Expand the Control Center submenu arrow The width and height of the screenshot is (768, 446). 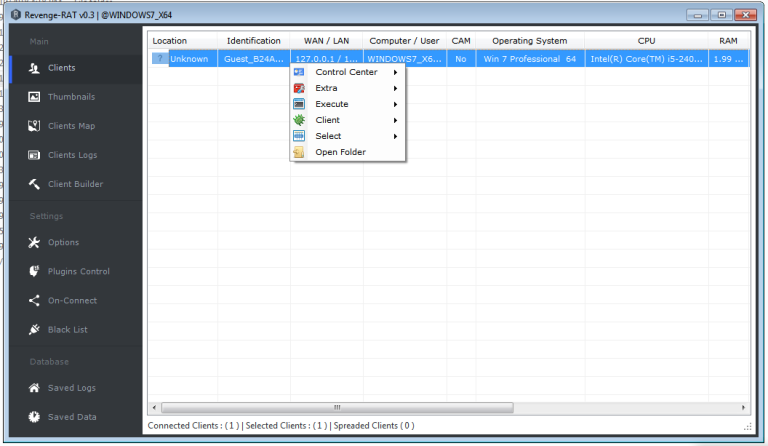[x=396, y=72]
